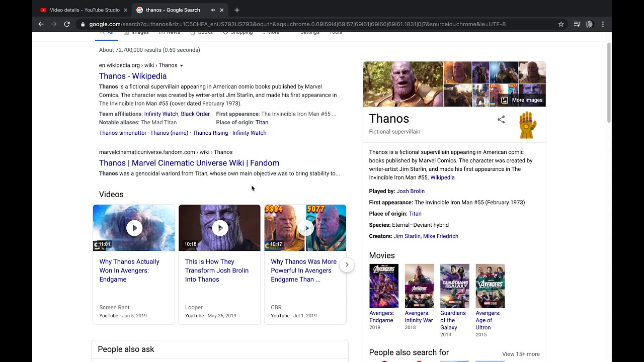Click the 'People also ask' heading
This screenshot has height=362, width=644.
tap(126, 349)
